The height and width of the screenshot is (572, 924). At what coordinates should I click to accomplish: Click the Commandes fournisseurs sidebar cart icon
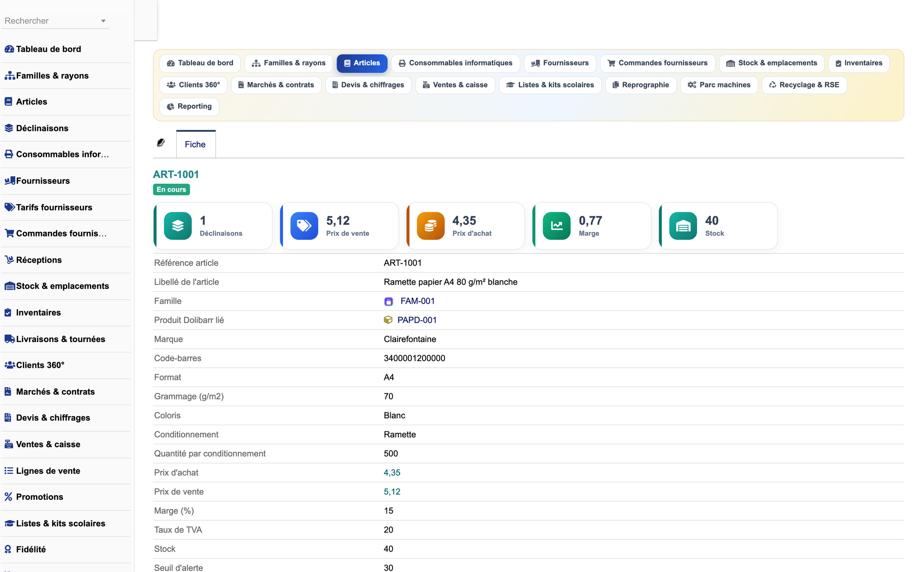coord(9,233)
